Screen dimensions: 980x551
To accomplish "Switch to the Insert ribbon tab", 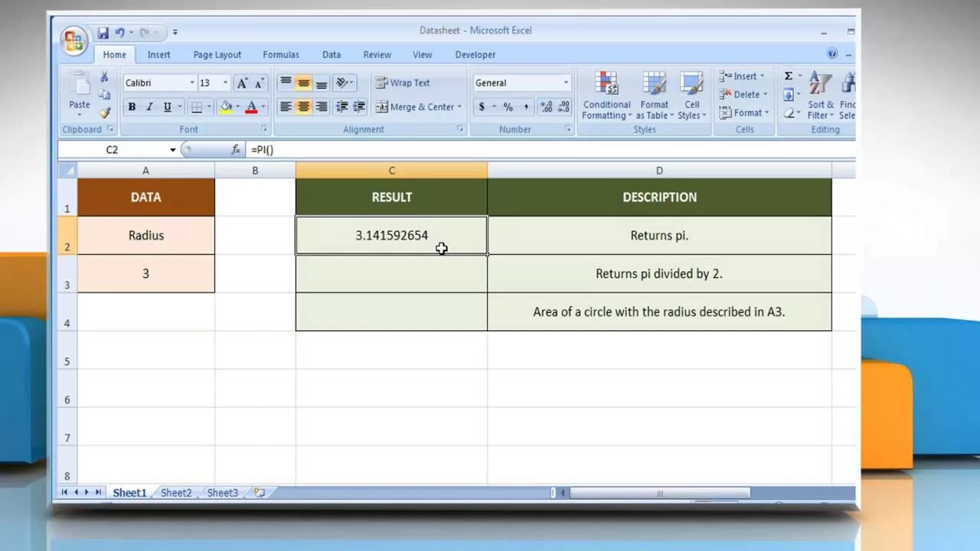I will click(159, 54).
